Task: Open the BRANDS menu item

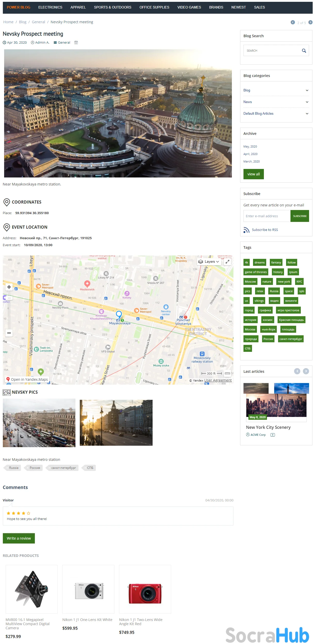Action: [x=216, y=7]
